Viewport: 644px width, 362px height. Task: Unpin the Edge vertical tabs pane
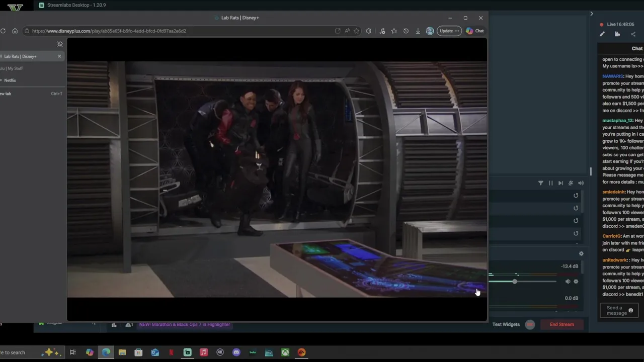tap(59, 44)
